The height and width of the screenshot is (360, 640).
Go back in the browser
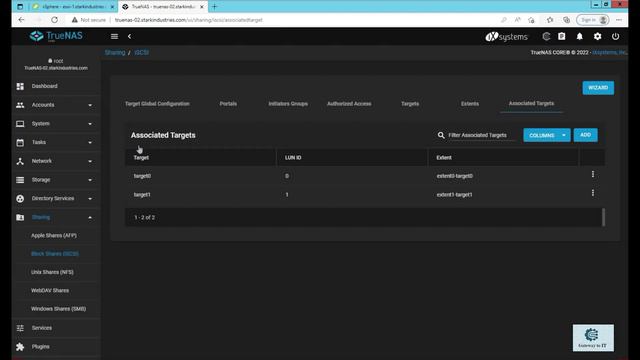(x=21, y=20)
